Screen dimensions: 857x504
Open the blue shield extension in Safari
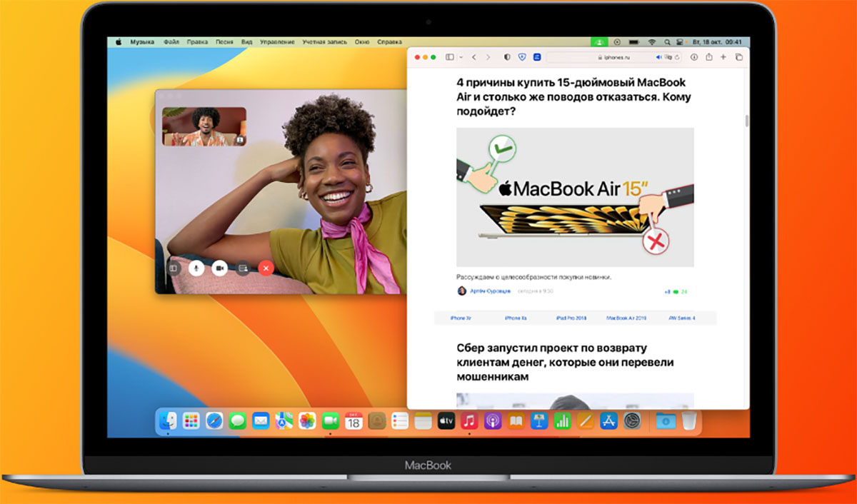coord(523,57)
